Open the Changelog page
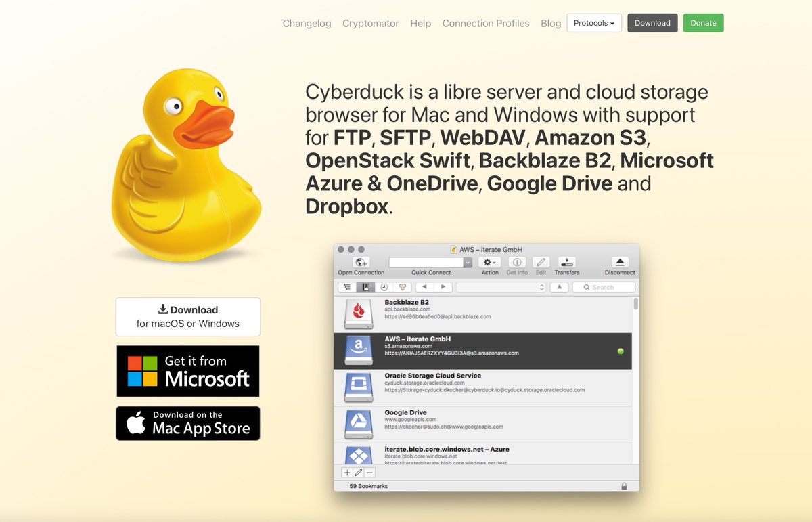Viewport: 812px width, 522px height. pyautogui.click(x=307, y=23)
